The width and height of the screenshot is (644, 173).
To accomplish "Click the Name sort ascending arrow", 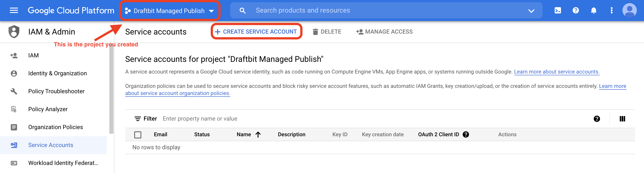I will 258,135.
